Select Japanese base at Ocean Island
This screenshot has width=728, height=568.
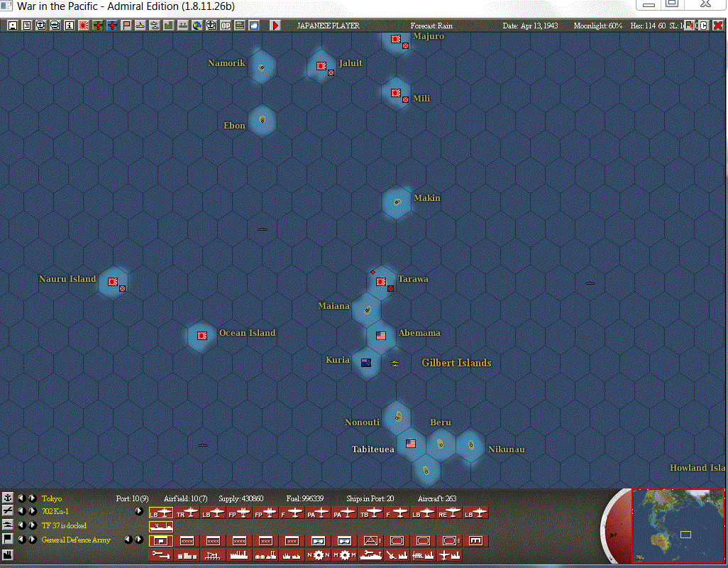(202, 335)
